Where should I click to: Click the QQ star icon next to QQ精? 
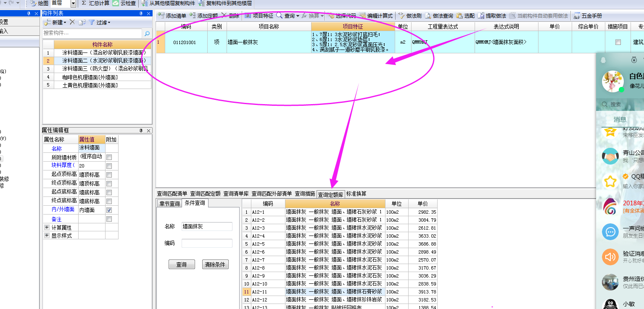(x=610, y=181)
